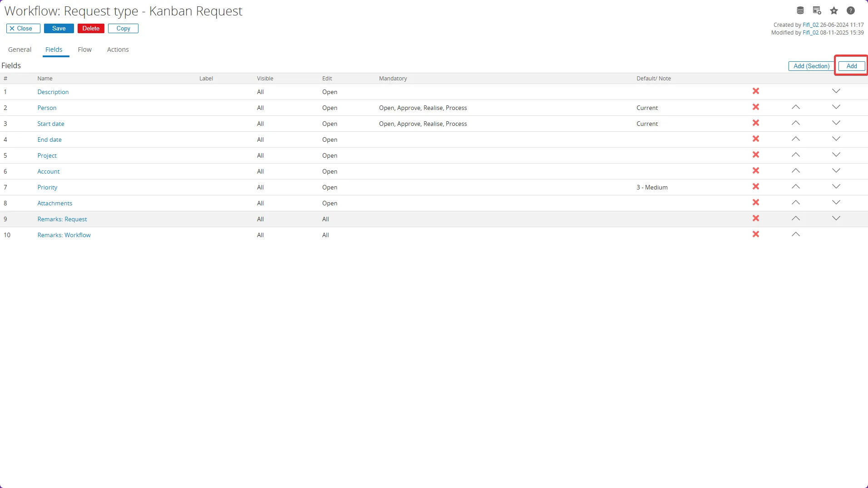Move the Description field down

click(836, 91)
